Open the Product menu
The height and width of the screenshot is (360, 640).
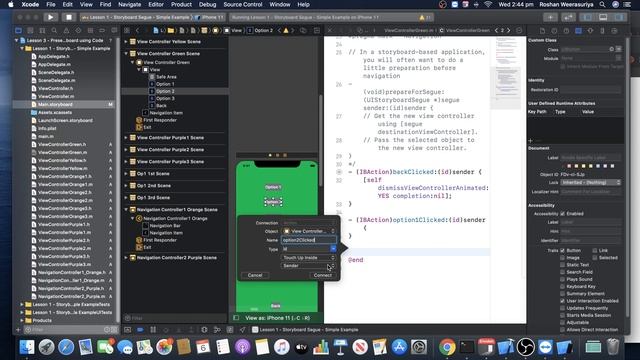[181, 4]
